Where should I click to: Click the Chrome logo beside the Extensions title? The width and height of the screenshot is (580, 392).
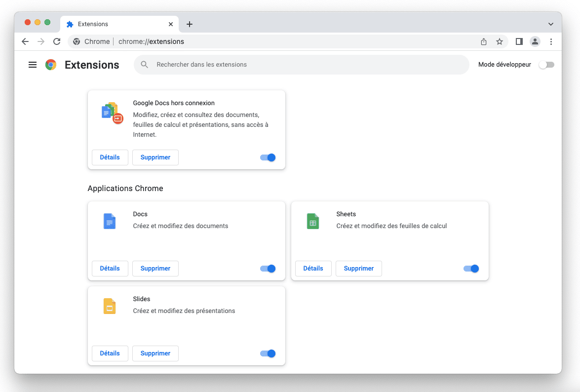[x=51, y=65]
